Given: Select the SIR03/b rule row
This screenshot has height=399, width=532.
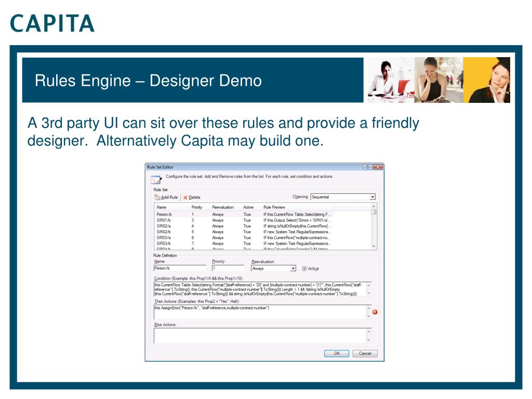Looking at the screenshot, I should 244,244.
